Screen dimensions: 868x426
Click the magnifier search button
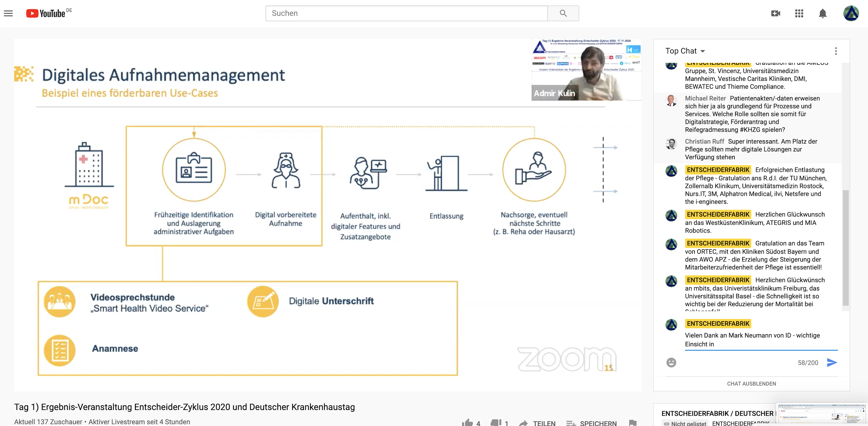coord(563,13)
